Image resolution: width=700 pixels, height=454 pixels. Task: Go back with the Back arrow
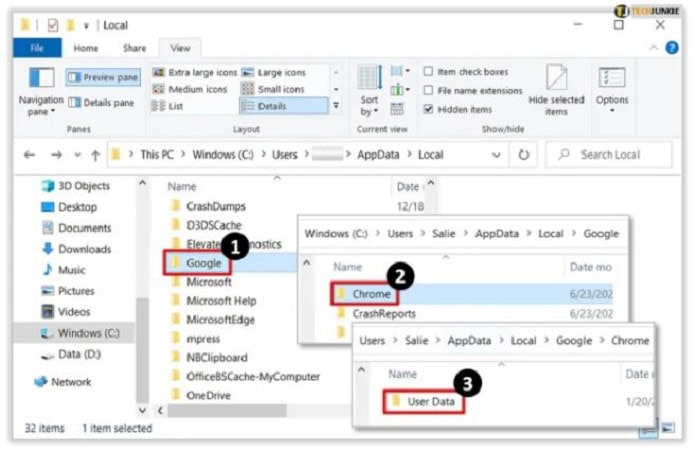click(29, 155)
